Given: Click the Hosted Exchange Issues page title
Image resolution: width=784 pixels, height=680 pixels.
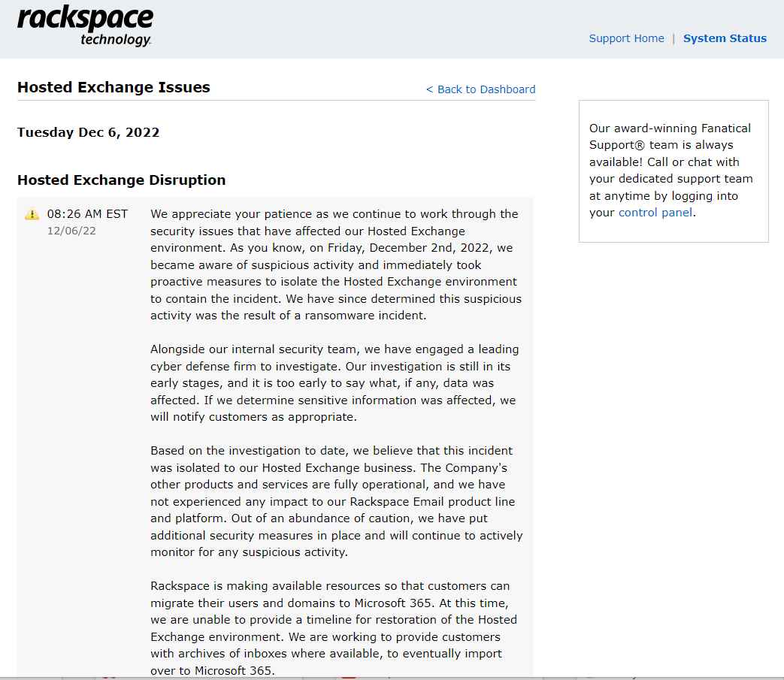Looking at the screenshot, I should [114, 87].
